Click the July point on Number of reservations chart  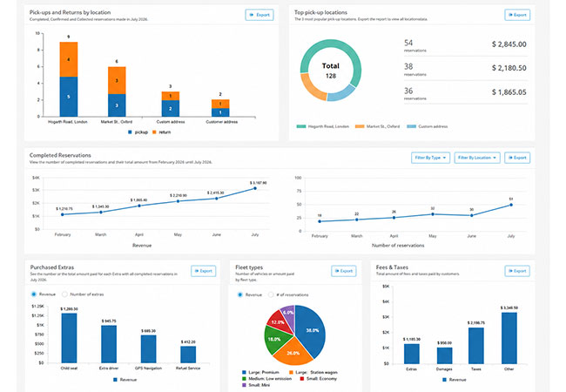(511, 205)
